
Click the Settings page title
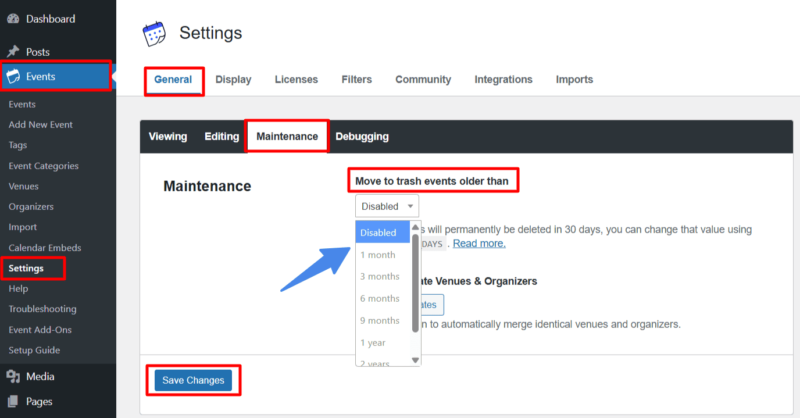(211, 33)
